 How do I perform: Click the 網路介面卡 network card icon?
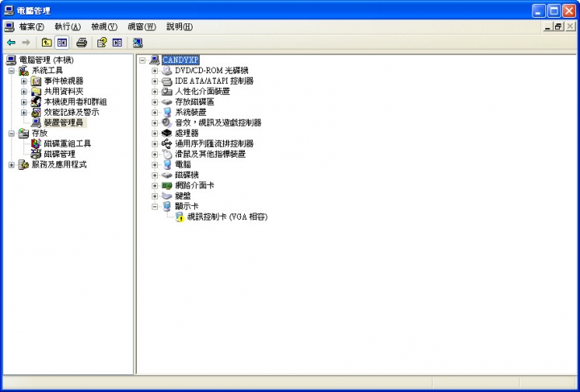[x=167, y=185]
